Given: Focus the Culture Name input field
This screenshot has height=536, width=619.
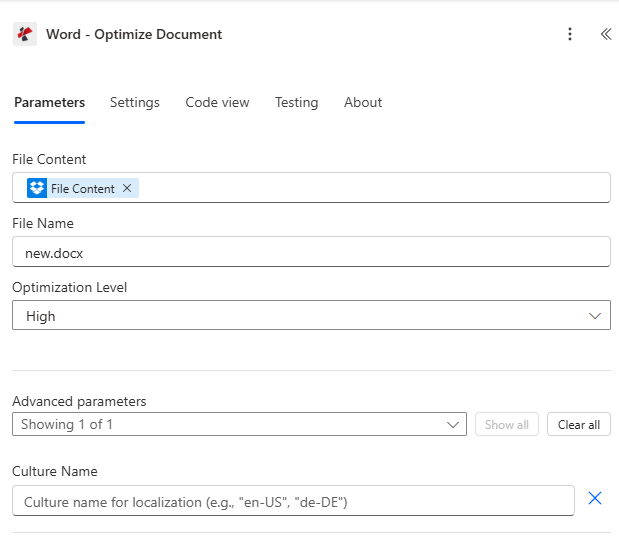Looking at the screenshot, I should pyautogui.click(x=293, y=500).
